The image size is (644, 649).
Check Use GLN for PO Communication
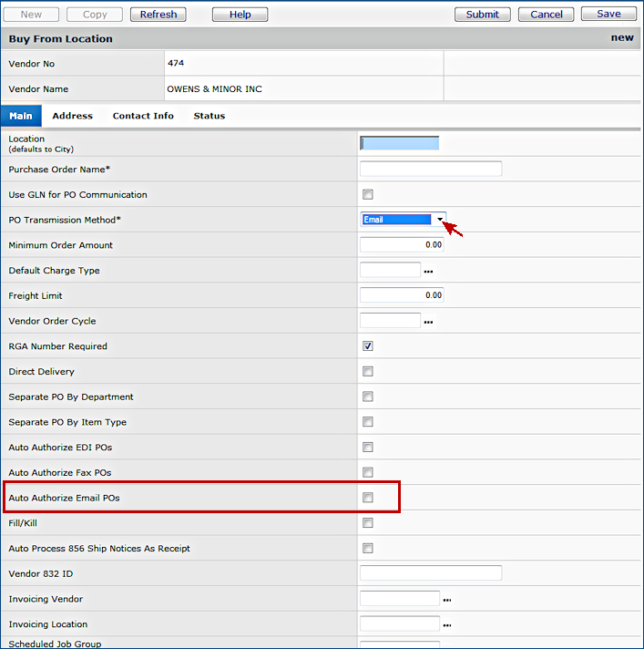(368, 194)
